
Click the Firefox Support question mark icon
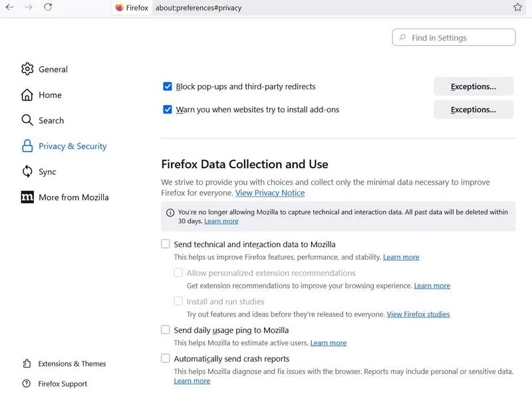pos(27,383)
